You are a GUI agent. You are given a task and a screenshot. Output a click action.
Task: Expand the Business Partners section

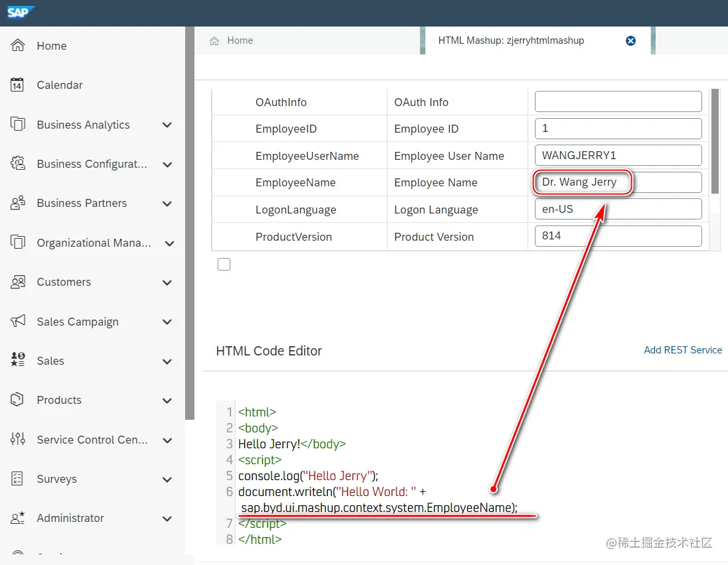pyautogui.click(x=167, y=204)
